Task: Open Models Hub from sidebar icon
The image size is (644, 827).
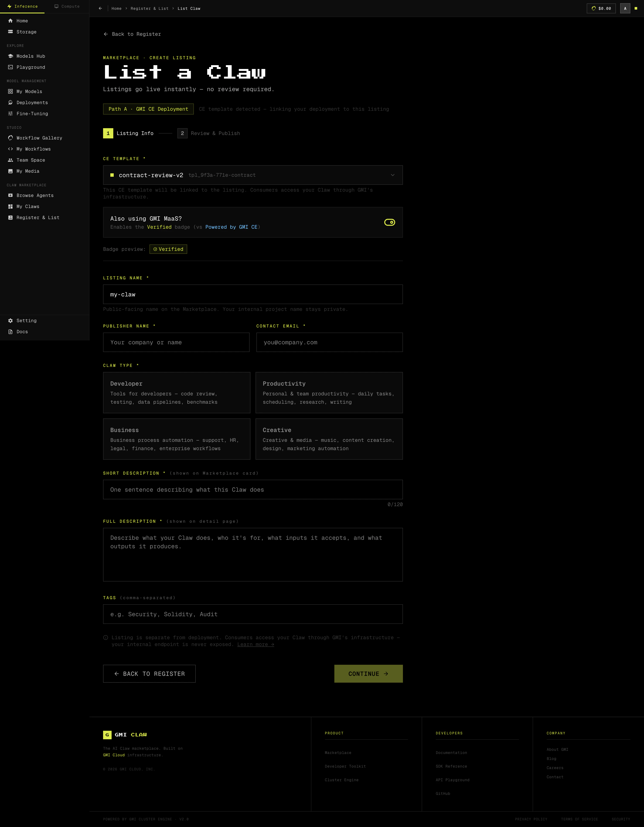Action: click(11, 56)
